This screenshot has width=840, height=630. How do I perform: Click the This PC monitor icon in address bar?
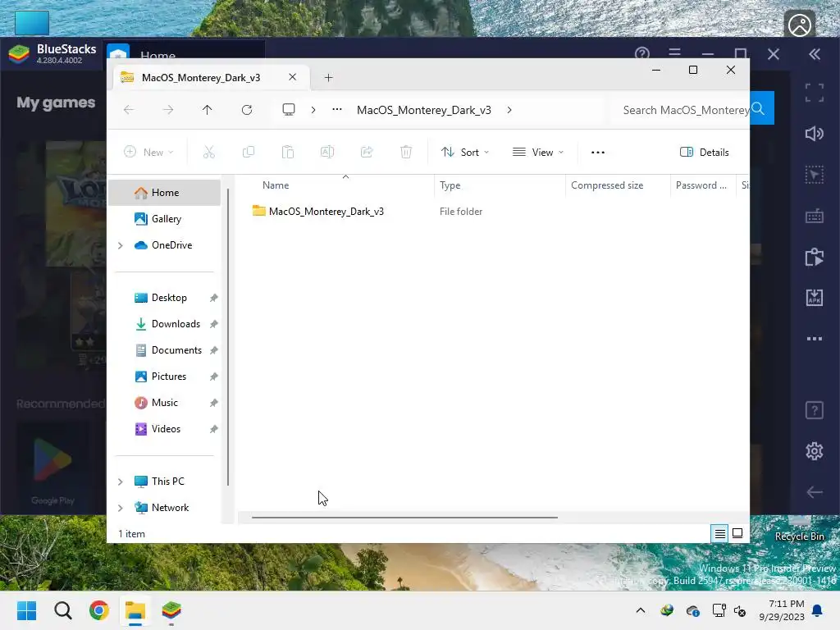click(289, 110)
